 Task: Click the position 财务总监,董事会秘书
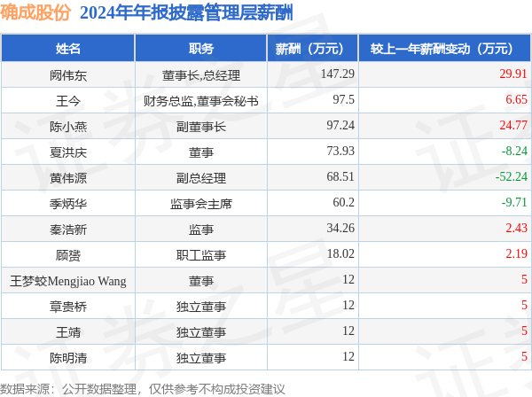tap(201, 101)
